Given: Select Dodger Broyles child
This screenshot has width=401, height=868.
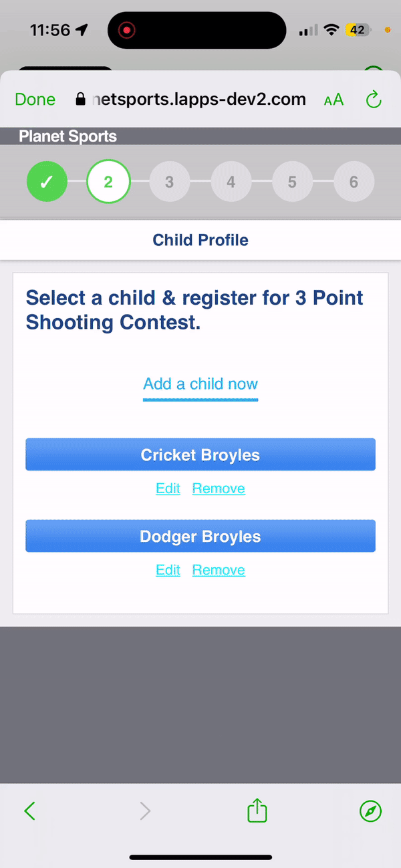Looking at the screenshot, I should tap(200, 537).
